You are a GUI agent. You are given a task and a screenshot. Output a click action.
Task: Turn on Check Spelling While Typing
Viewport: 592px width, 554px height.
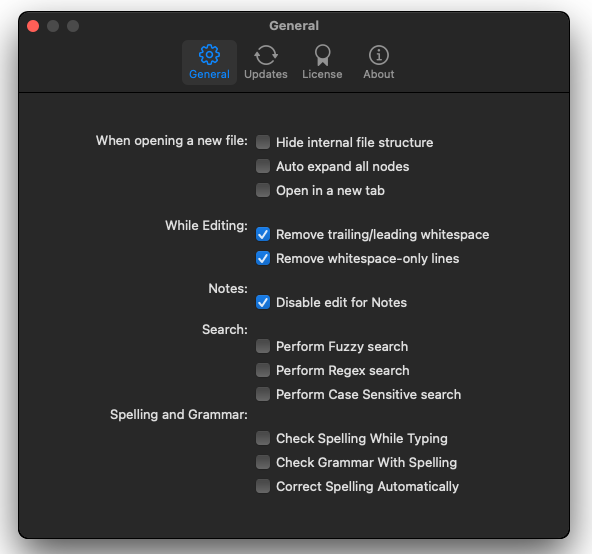(x=263, y=438)
